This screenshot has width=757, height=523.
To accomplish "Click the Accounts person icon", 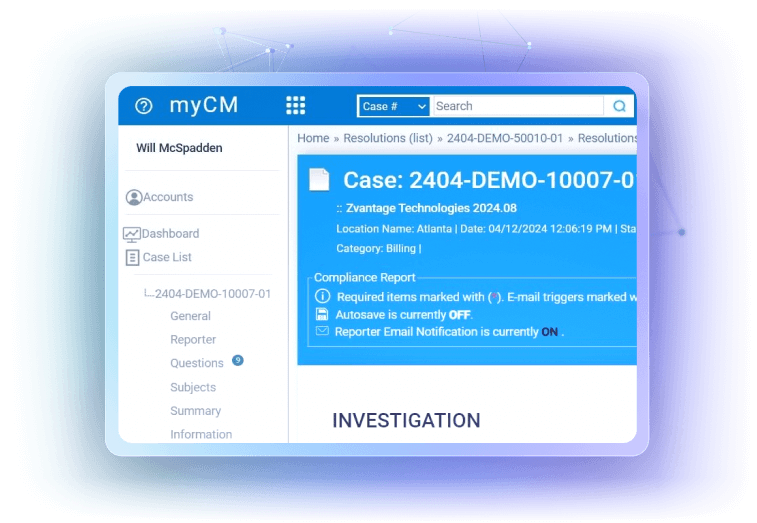I will pyautogui.click(x=134, y=198).
